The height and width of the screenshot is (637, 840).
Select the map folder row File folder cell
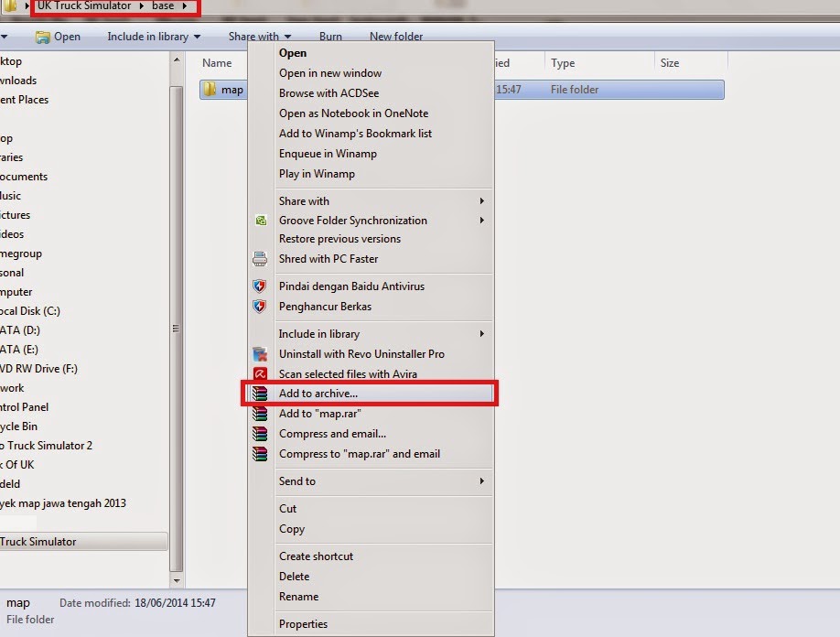[x=575, y=90]
